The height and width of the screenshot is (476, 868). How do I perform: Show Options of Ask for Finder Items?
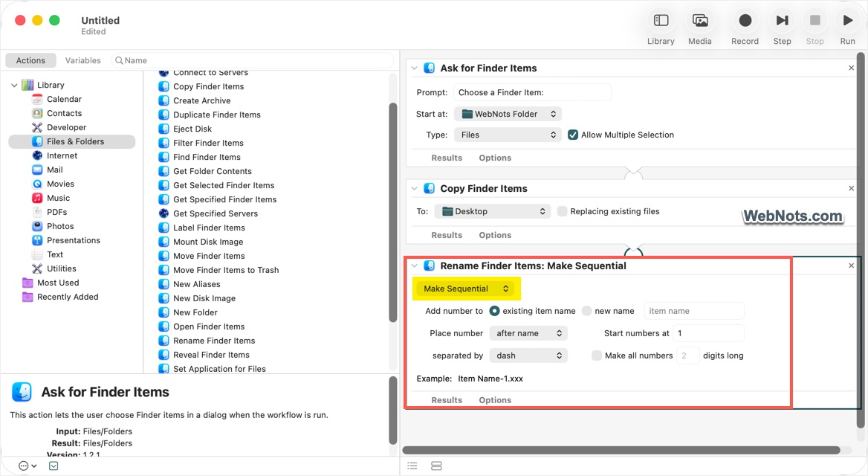pos(495,158)
